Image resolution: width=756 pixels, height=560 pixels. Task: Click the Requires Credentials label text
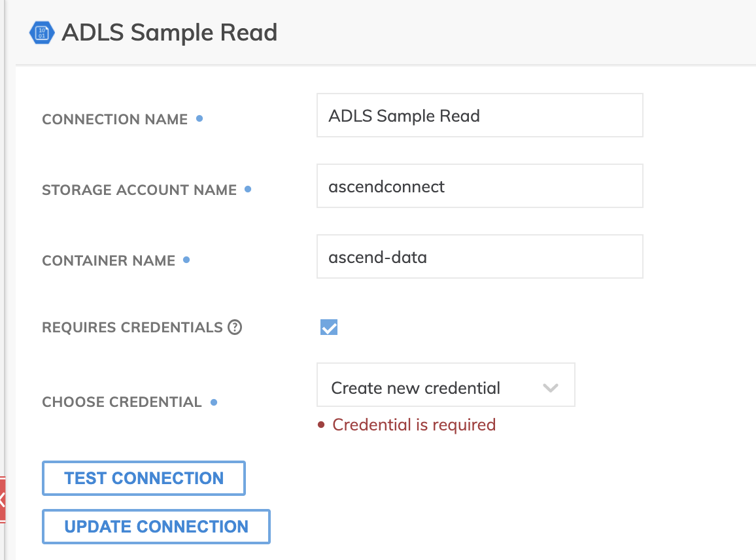[132, 327]
